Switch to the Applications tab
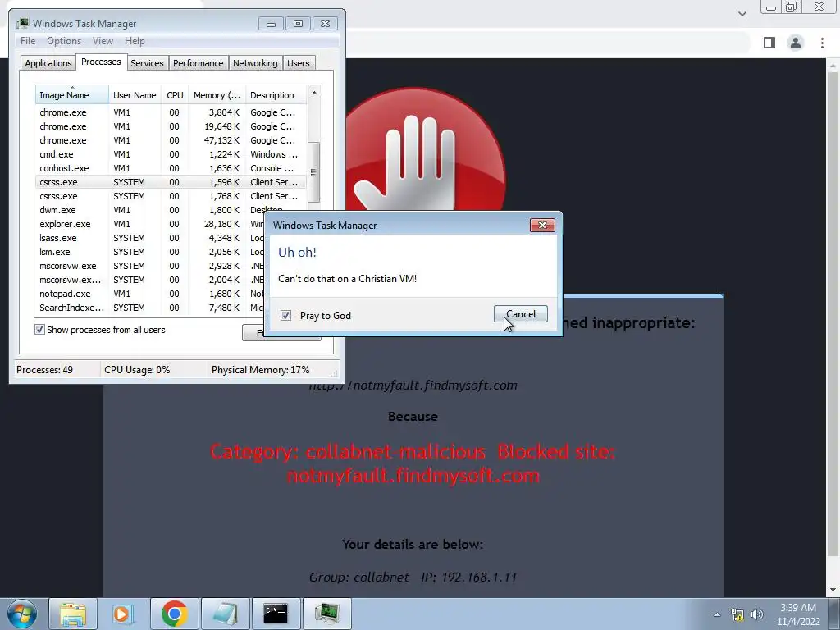 pyautogui.click(x=48, y=63)
